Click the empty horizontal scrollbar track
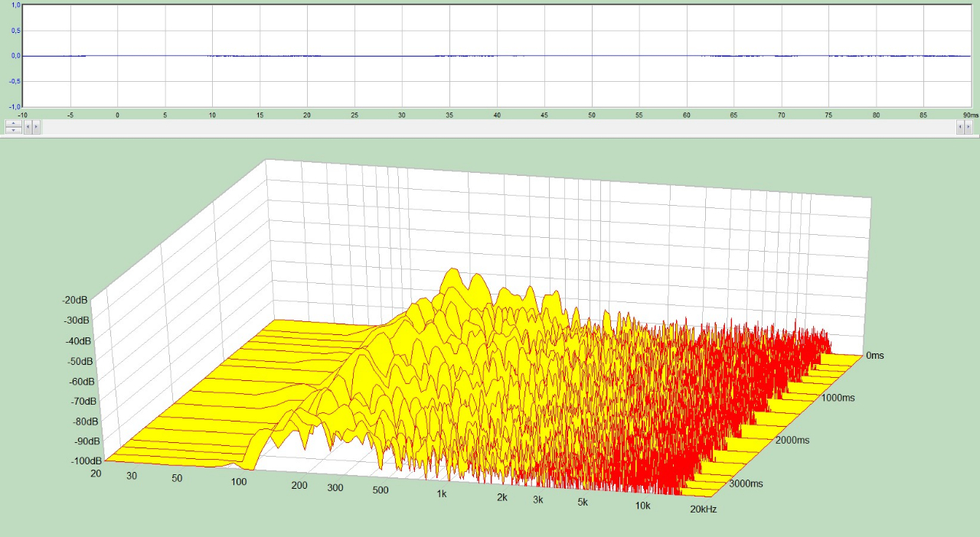The image size is (980, 537). 498,127
